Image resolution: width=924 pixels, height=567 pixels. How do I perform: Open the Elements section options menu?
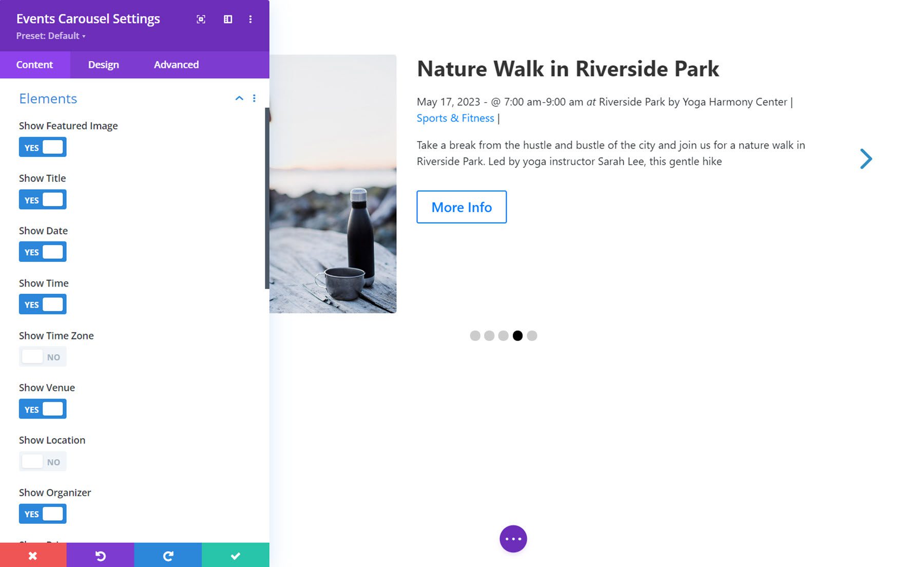point(254,98)
